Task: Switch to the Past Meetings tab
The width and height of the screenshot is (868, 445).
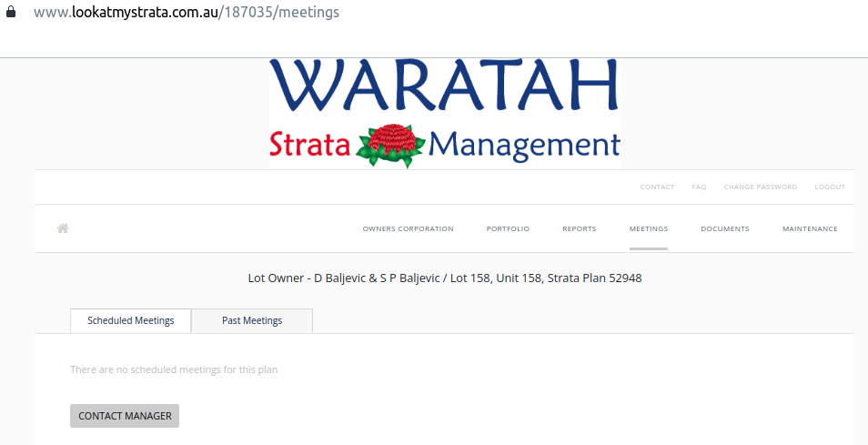Action: (x=252, y=320)
